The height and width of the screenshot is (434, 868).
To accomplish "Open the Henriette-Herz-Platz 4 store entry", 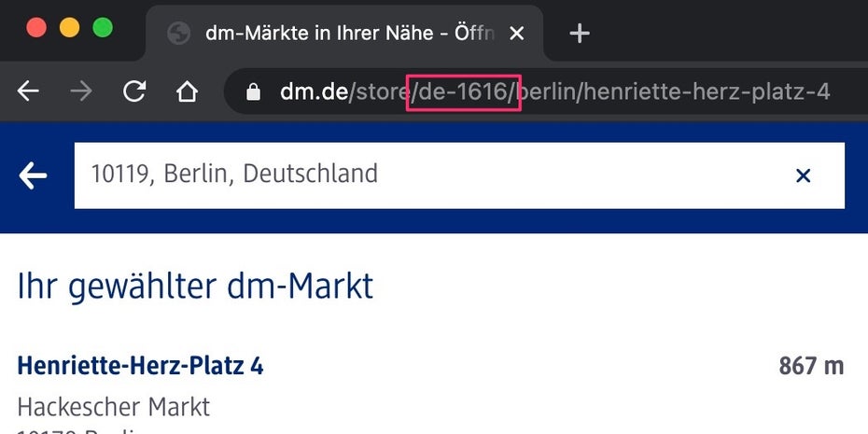I will click(141, 367).
